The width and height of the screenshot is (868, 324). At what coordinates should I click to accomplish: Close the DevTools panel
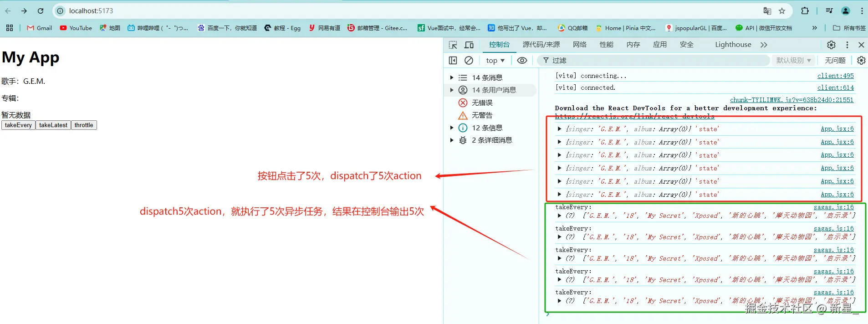tap(861, 45)
